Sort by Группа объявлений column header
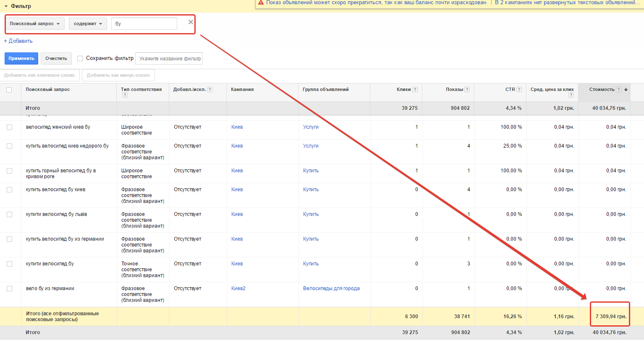Viewport: 644px width, 340px height. click(325, 89)
